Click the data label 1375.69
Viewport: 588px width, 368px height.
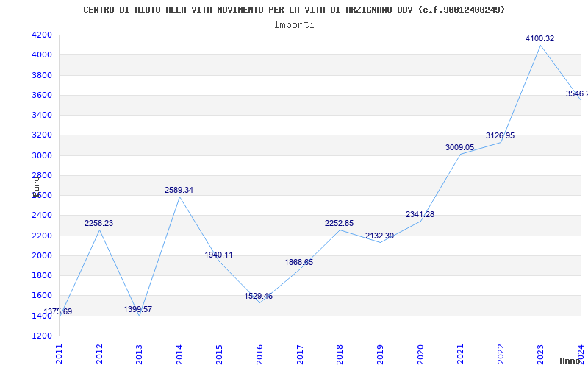point(58,311)
